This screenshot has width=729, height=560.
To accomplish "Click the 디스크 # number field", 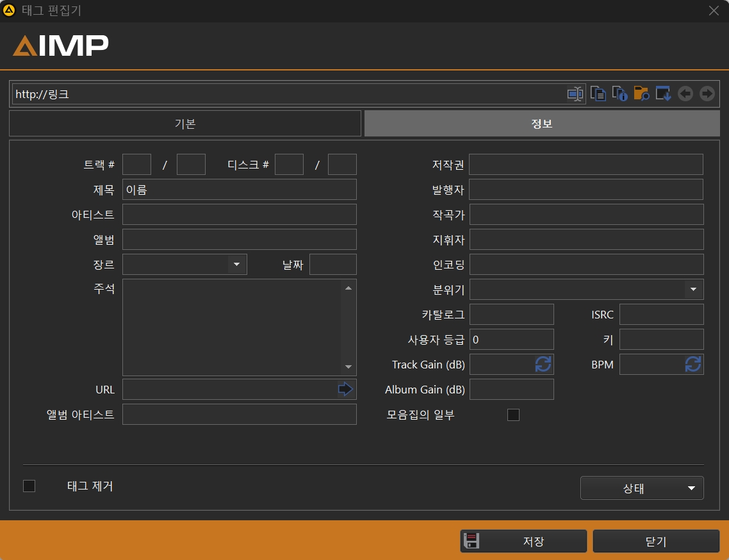I will (x=289, y=164).
